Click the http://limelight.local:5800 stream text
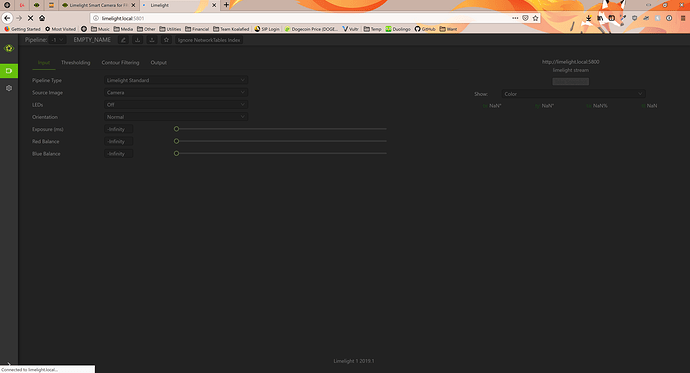690x373 pixels. [x=570, y=62]
